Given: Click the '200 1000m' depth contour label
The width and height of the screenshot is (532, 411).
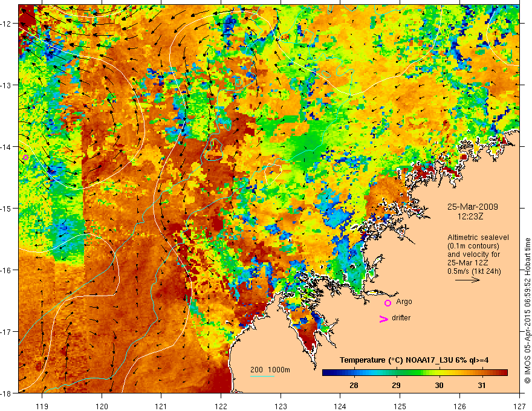Looking at the screenshot, I should (270, 370).
